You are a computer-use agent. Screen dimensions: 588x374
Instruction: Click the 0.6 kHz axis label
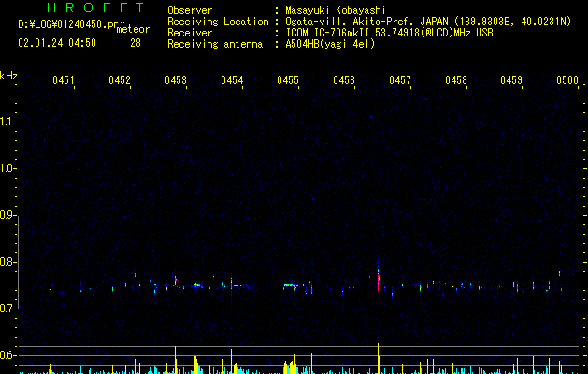click(x=8, y=355)
